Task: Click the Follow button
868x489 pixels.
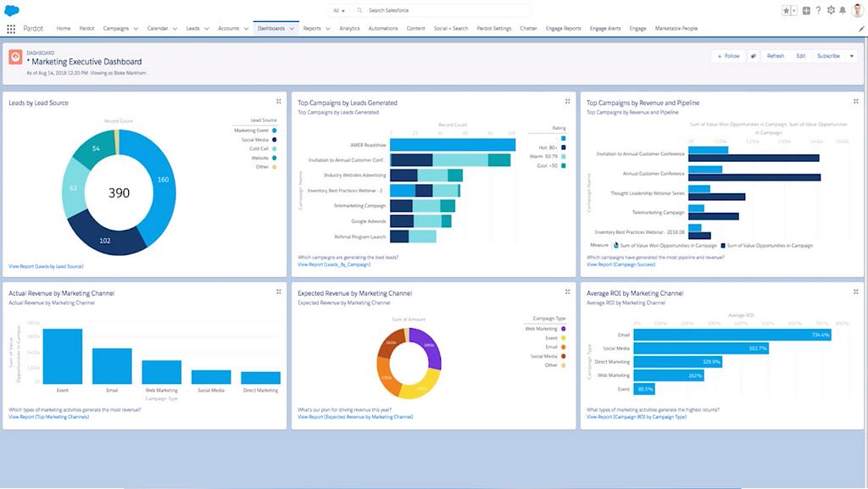Action: [x=728, y=56]
